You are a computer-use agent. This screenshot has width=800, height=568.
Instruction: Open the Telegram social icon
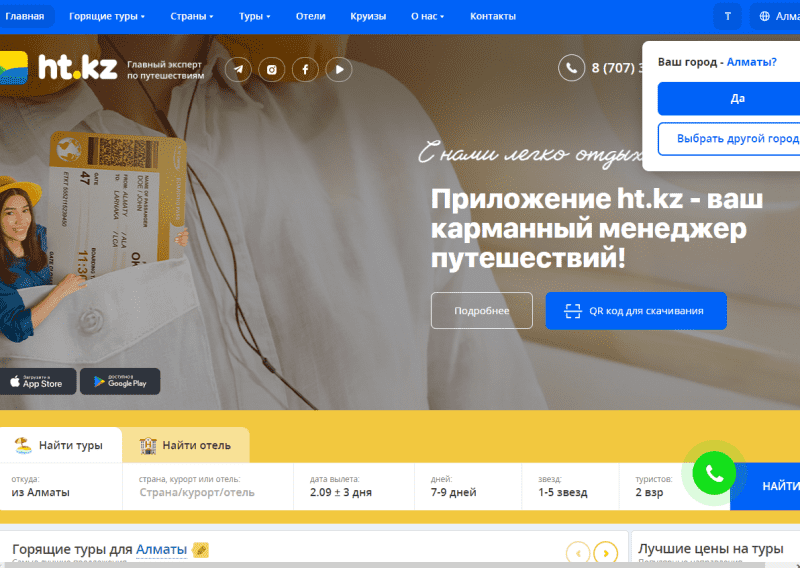click(x=238, y=69)
